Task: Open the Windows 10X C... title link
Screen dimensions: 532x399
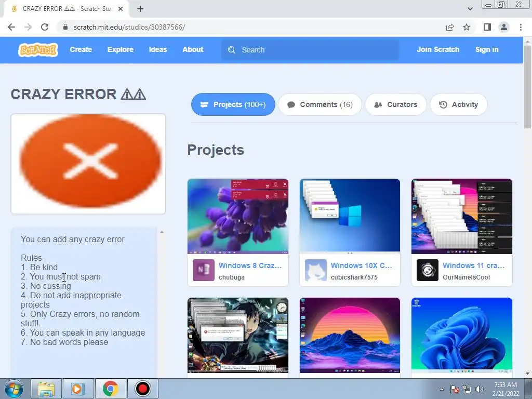Action: [362, 265]
